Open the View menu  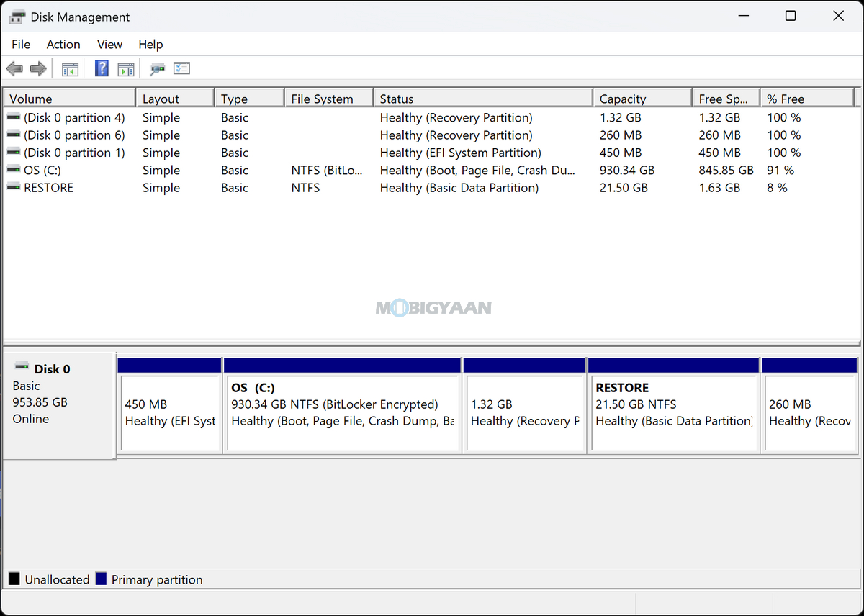pos(109,45)
